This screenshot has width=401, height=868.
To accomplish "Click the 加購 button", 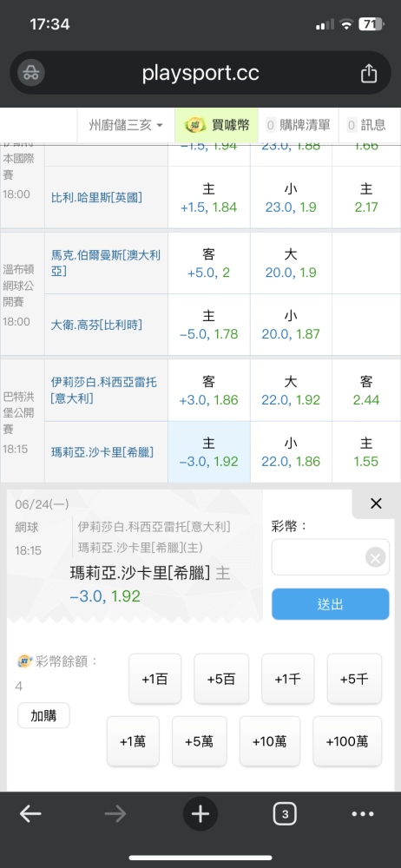I will coord(43,715).
